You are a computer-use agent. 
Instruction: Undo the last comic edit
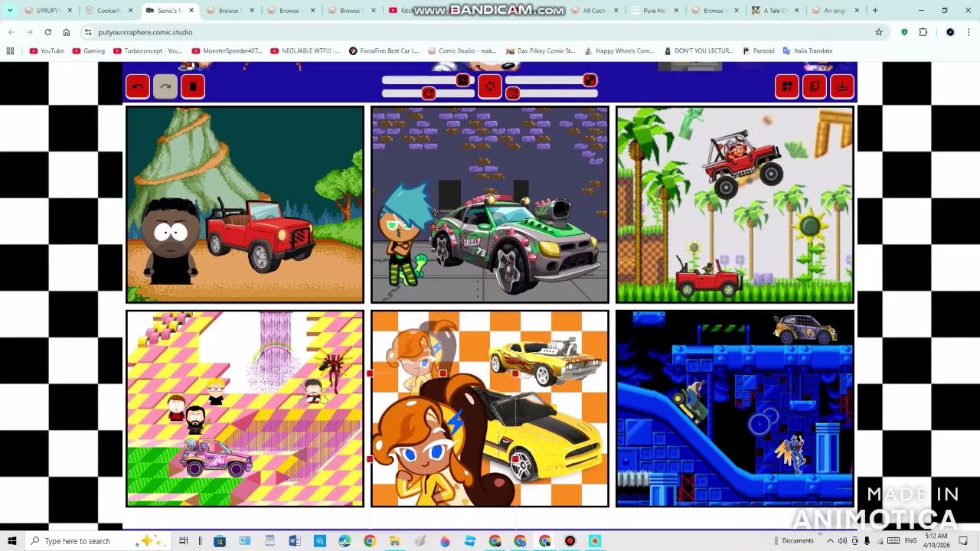click(138, 86)
